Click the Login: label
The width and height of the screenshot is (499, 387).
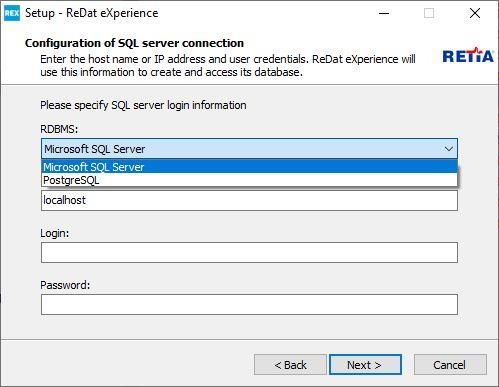[55, 233]
